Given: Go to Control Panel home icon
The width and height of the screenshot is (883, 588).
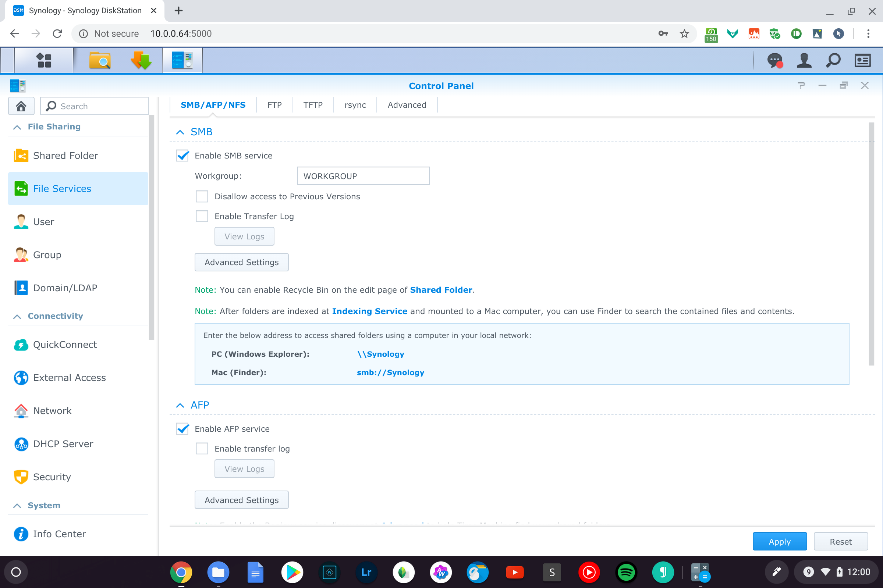Looking at the screenshot, I should pos(21,106).
